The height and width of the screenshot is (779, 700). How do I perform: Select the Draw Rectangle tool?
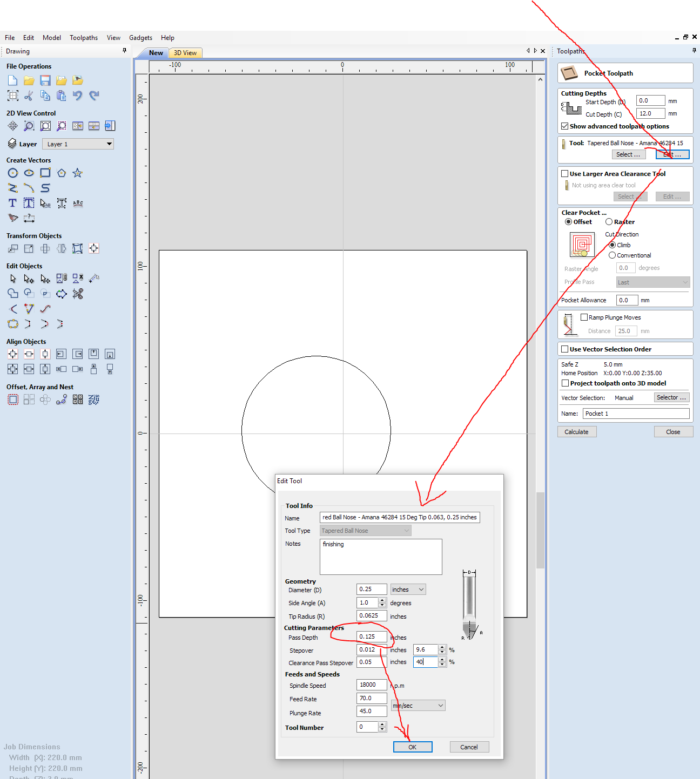pyautogui.click(x=45, y=173)
